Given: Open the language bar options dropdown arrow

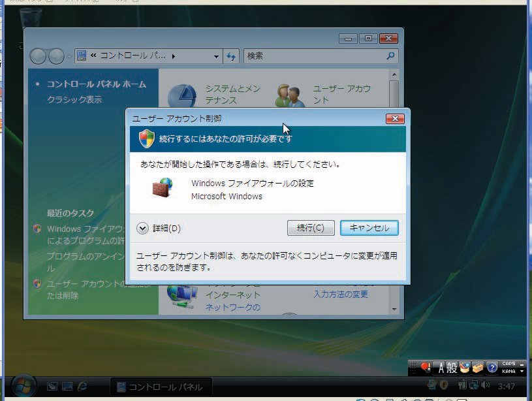Looking at the screenshot, I should point(522,372).
